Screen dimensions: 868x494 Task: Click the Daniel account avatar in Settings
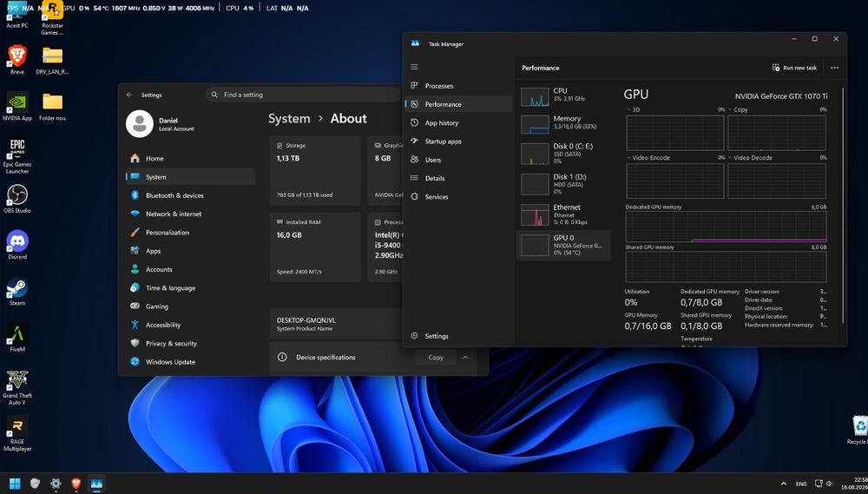pyautogui.click(x=140, y=123)
